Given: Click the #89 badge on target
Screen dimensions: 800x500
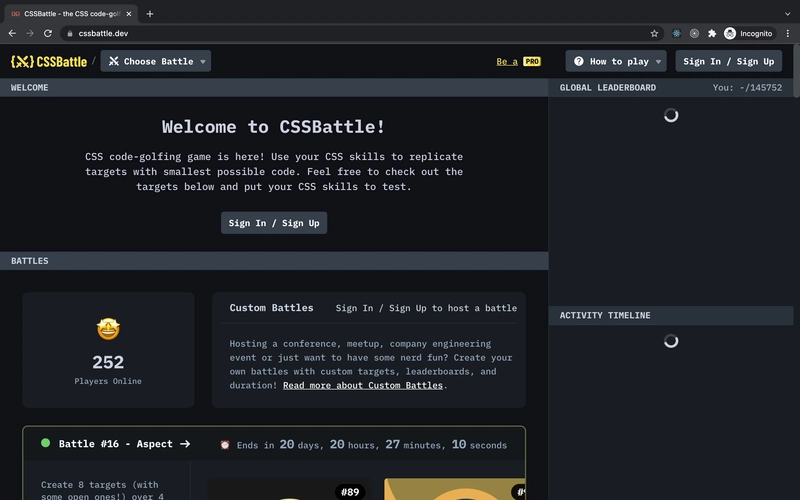Looking at the screenshot, I should click(350, 492).
